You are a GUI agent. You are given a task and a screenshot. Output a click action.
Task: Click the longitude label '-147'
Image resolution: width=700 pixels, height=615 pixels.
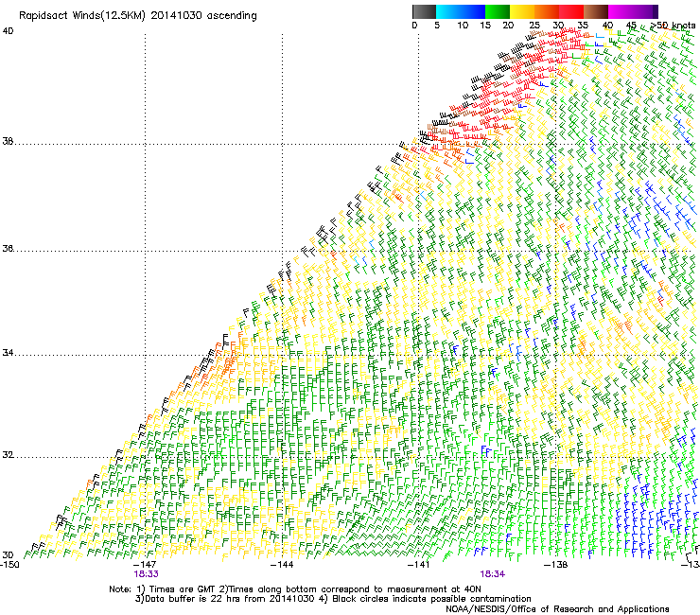pyautogui.click(x=145, y=565)
